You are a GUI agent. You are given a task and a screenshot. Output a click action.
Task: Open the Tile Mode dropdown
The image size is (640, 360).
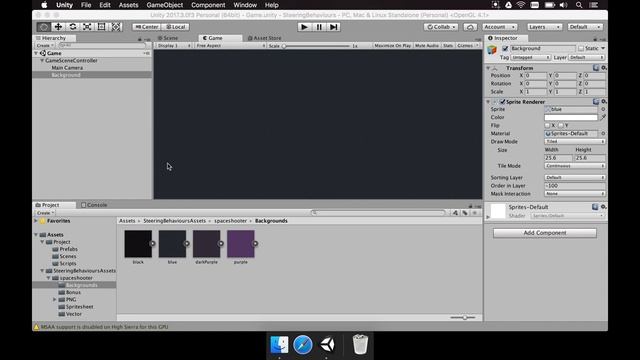[575, 166]
